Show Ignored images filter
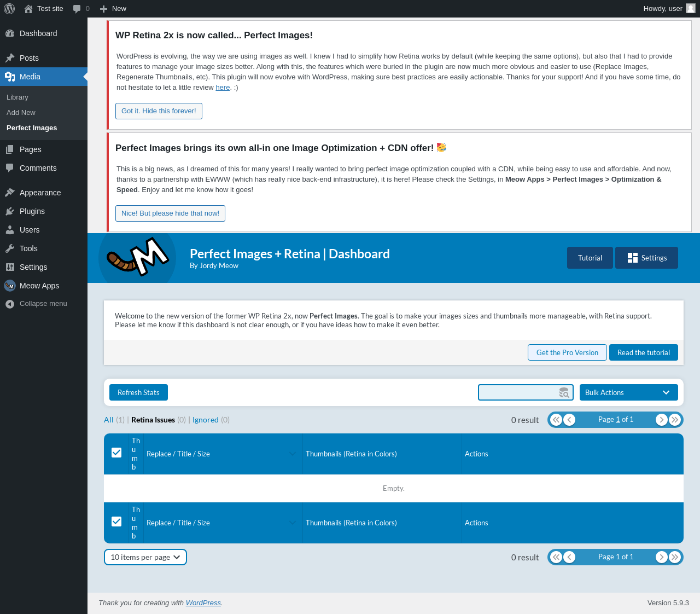This screenshot has width=700, height=614. click(x=206, y=420)
